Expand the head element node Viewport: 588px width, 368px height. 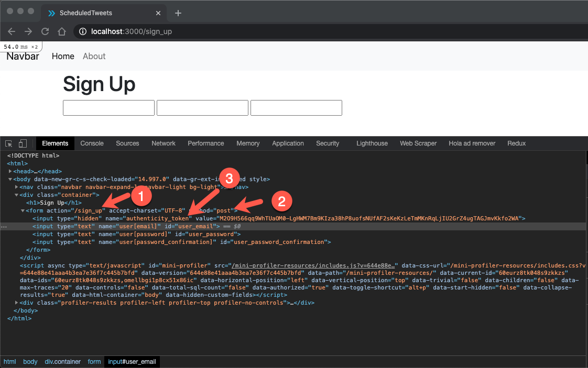click(x=10, y=171)
